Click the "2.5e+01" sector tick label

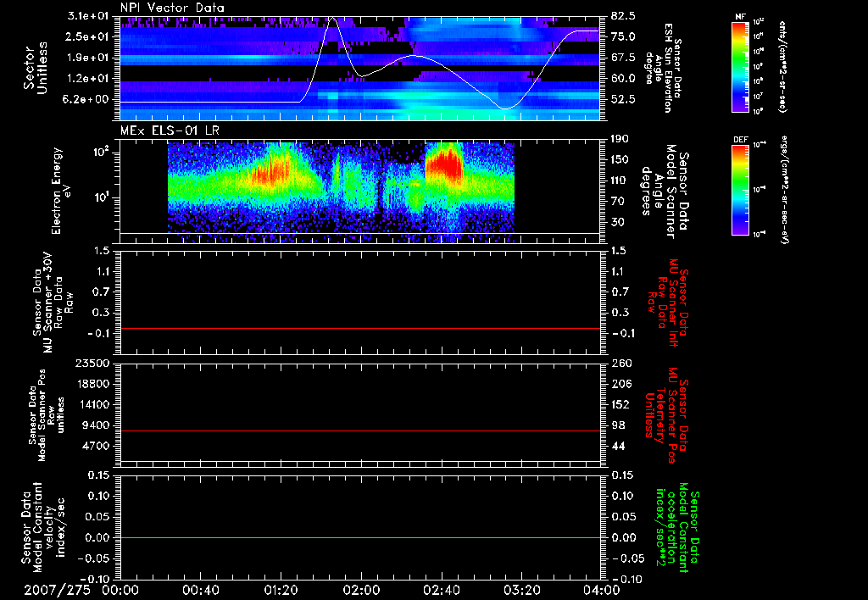[x=89, y=36]
